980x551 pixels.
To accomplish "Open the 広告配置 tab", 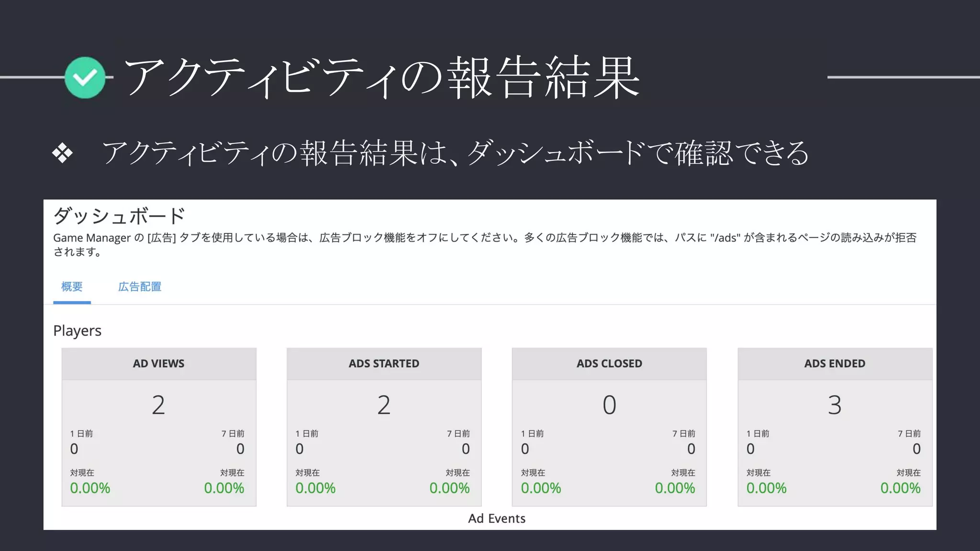I will [140, 287].
